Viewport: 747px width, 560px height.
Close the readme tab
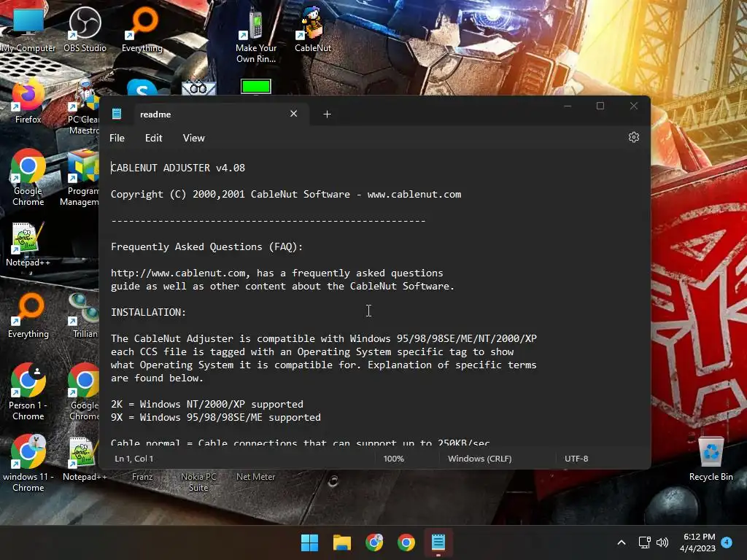pyautogui.click(x=293, y=114)
